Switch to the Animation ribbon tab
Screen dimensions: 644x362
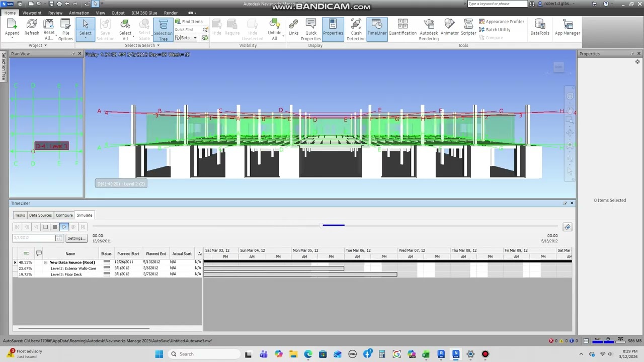tap(79, 13)
